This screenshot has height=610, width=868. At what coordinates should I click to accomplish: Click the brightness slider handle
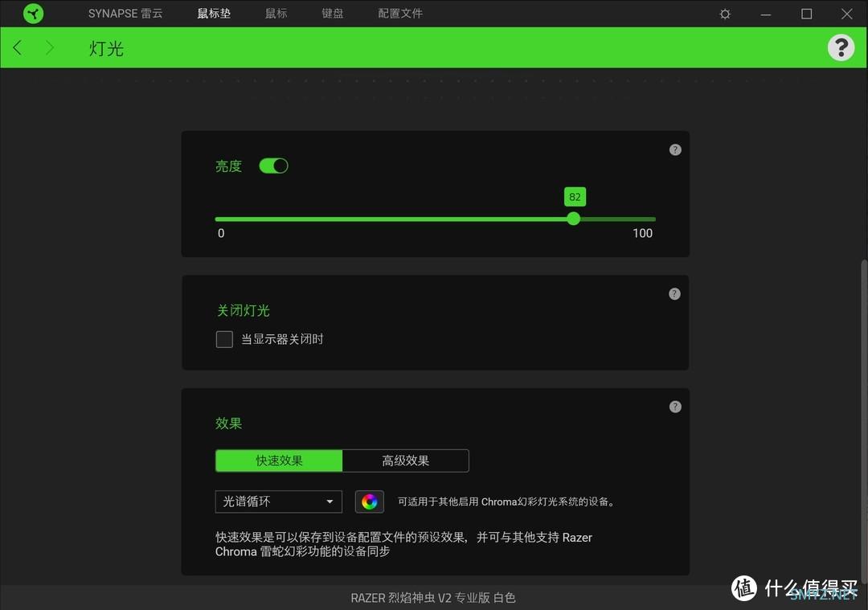tap(574, 219)
